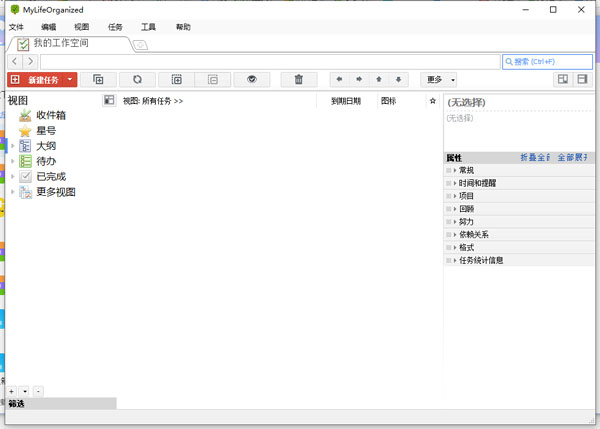Click the synchronize refresh toolbar icon
The height and width of the screenshot is (429, 600).
click(x=137, y=80)
